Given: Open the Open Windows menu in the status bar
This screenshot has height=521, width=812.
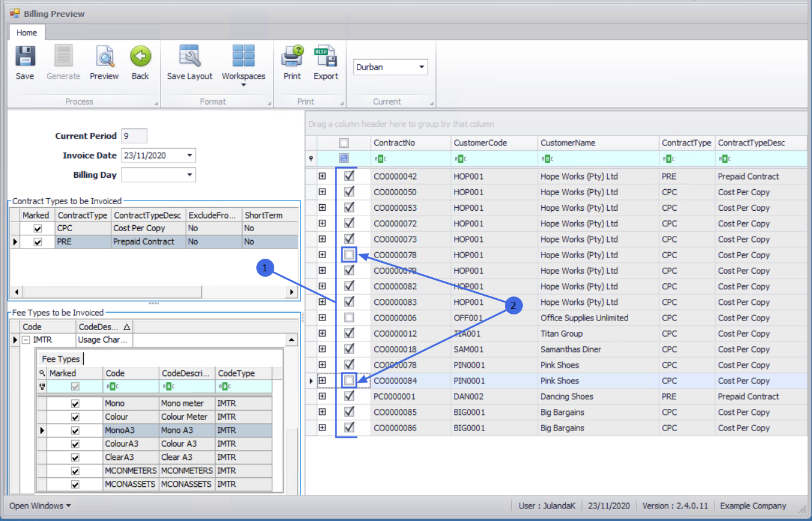Looking at the screenshot, I should point(40,506).
